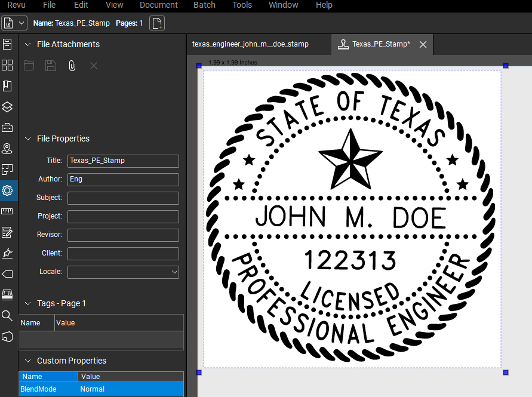Image resolution: width=532 pixels, height=397 pixels.
Task: Open the Batch menu
Action: [204, 5]
